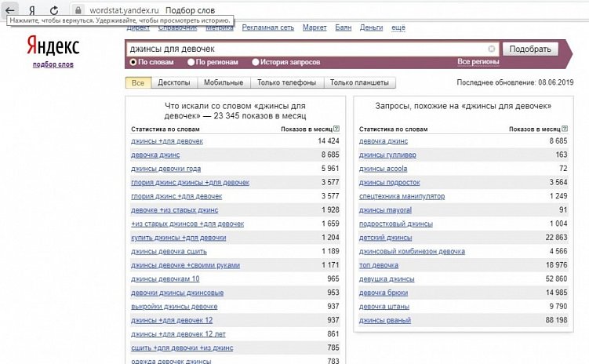
Task: Open the Рекламная сеть link
Action: coord(267,27)
